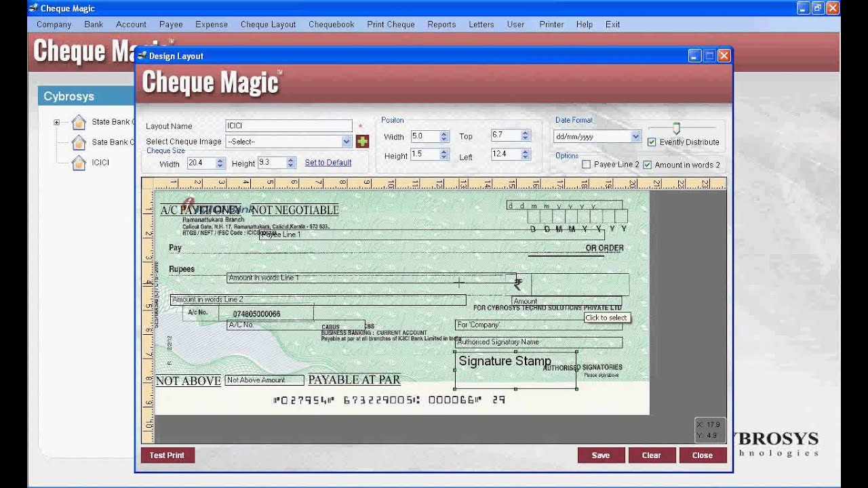Open the User menu

pyautogui.click(x=515, y=24)
